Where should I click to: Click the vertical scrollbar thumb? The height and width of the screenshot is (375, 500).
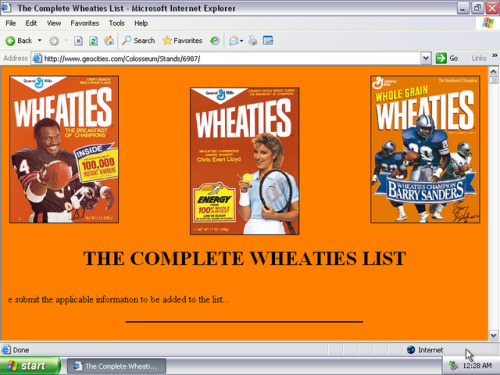(x=493, y=80)
